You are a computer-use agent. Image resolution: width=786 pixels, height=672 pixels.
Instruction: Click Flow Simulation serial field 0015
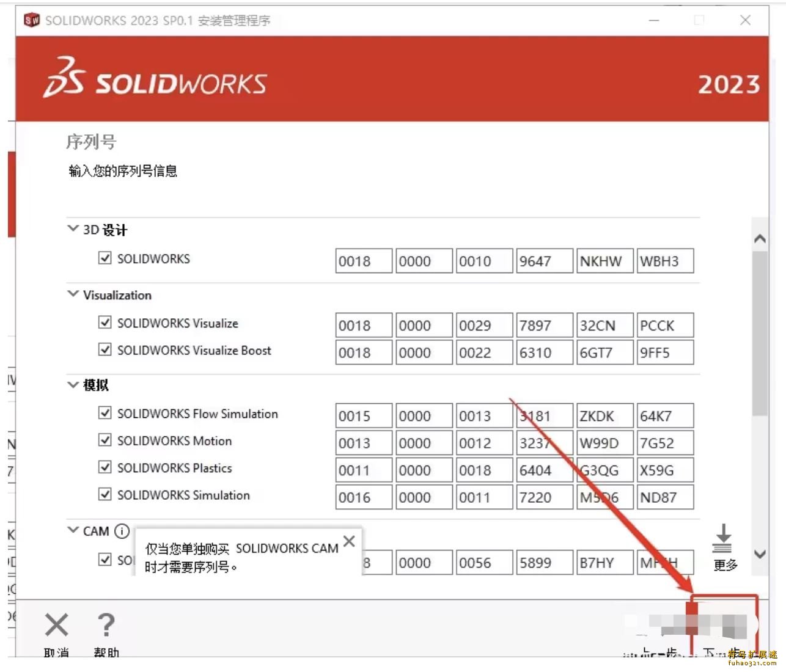click(x=364, y=415)
